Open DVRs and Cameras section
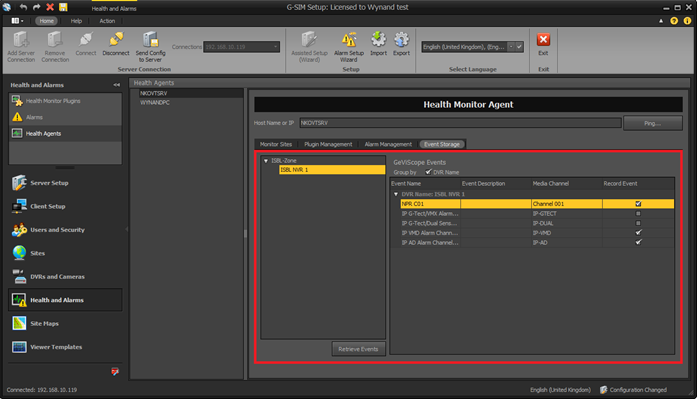 coord(65,276)
